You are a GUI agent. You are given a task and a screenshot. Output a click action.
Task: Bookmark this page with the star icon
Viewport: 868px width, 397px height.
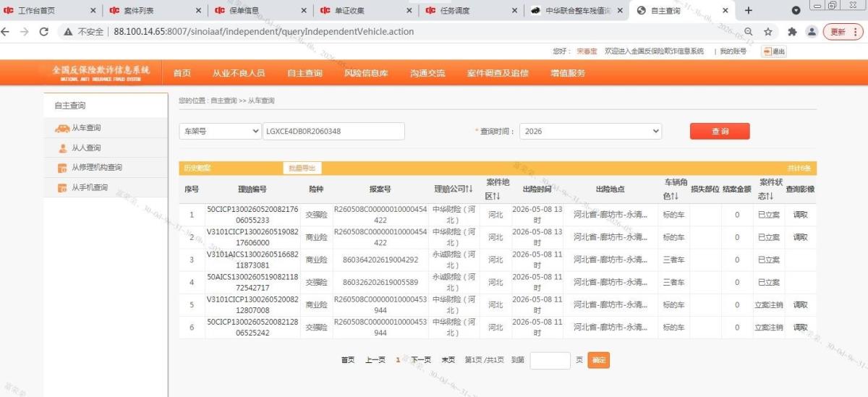(x=768, y=32)
